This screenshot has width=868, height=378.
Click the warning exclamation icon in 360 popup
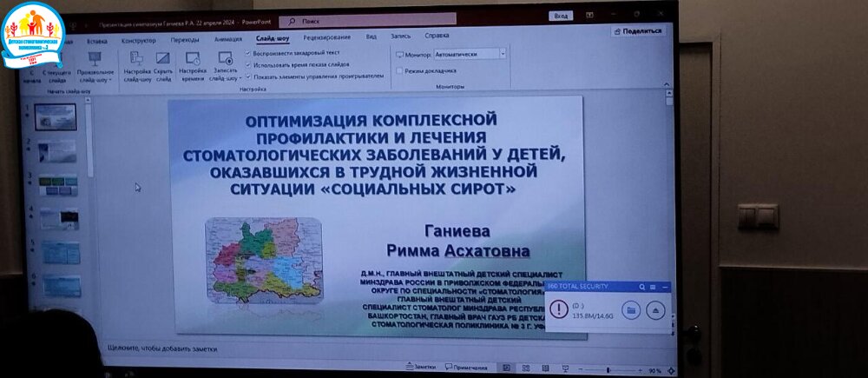[559, 310]
